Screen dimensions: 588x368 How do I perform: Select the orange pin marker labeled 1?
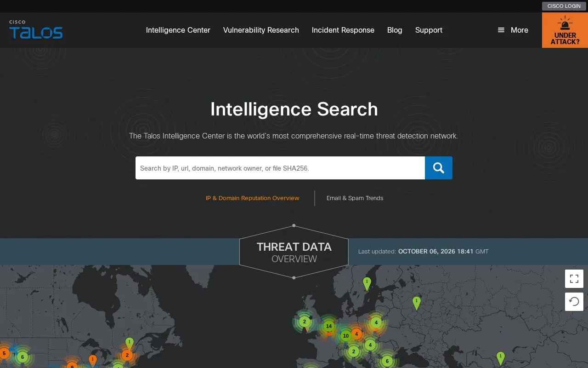92,360
